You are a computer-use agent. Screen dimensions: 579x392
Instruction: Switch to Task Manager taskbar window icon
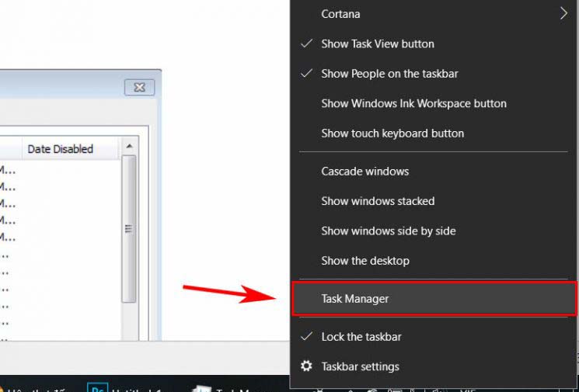pyautogui.click(x=201, y=389)
